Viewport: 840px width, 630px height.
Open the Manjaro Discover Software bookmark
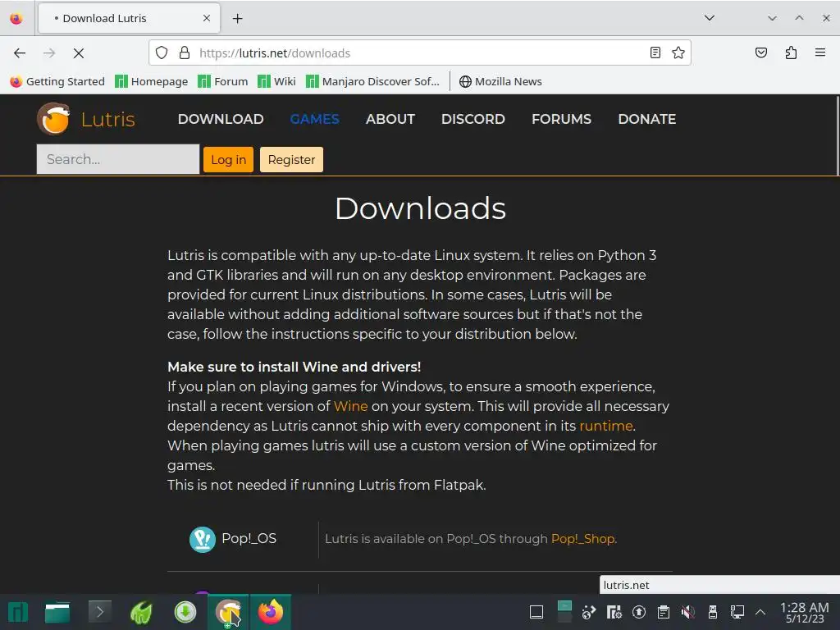[x=372, y=81]
